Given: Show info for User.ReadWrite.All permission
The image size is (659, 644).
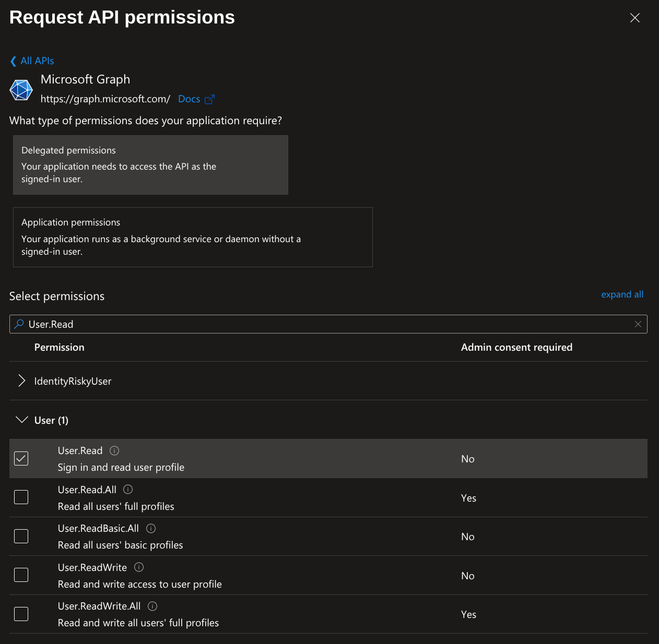Looking at the screenshot, I should coord(152,606).
